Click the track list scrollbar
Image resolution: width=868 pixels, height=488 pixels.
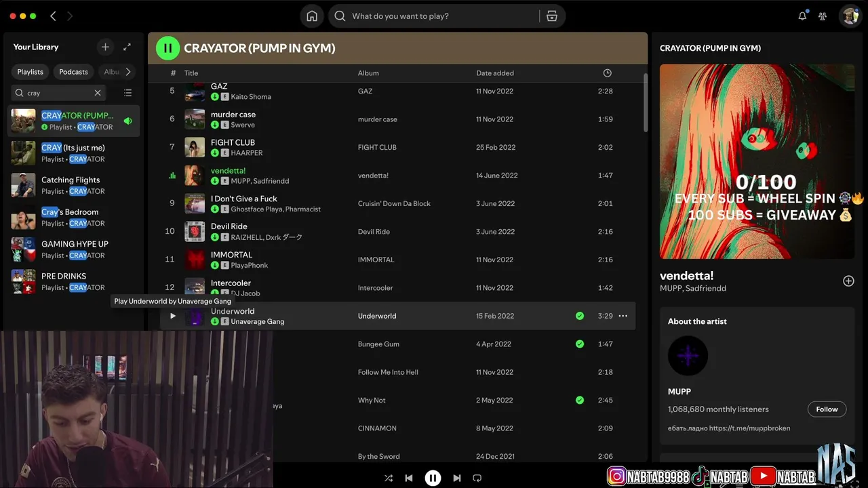point(645,102)
